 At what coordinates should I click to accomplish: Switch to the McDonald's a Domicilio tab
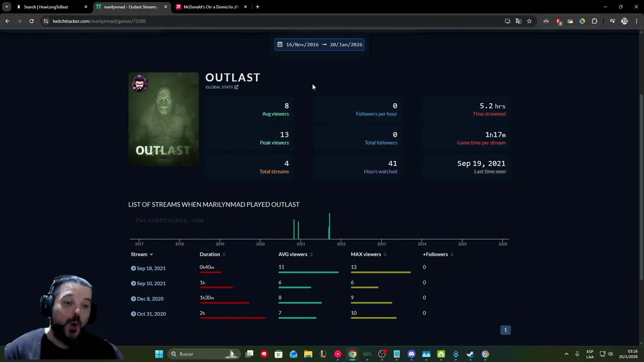click(x=211, y=7)
